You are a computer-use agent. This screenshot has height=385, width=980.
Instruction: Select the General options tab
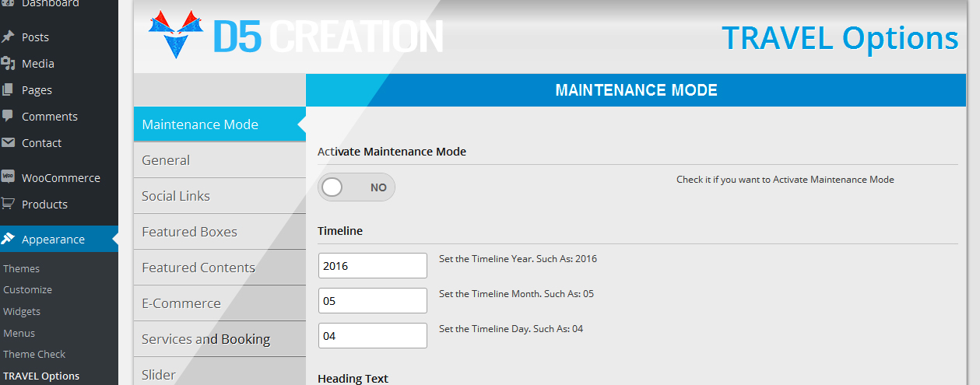click(x=220, y=160)
